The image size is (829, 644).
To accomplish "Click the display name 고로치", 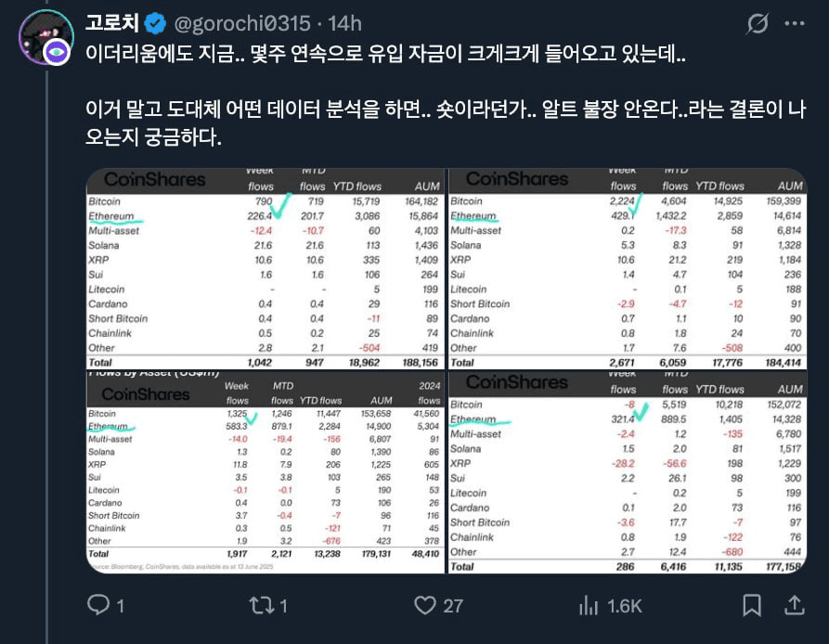I will (112, 23).
